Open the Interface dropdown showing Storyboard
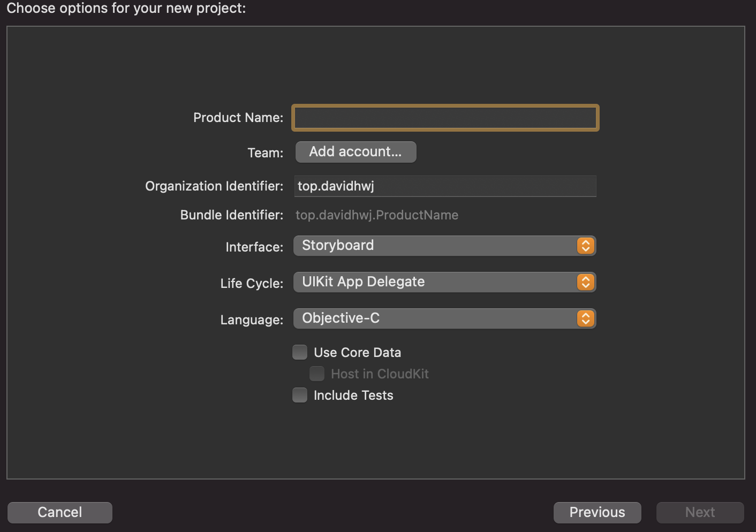Viewport: 756px width, 532px height. pos(434,246)
